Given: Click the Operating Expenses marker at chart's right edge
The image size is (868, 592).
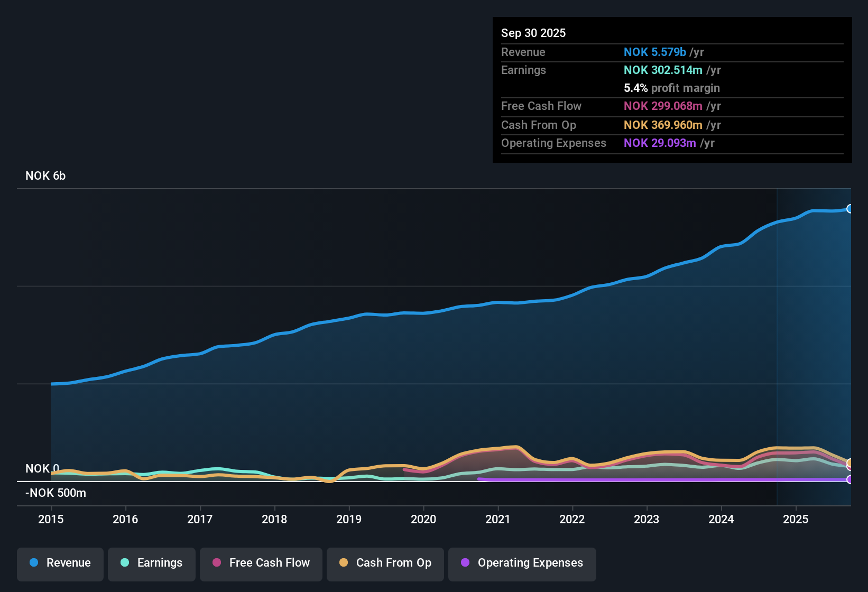Looking at the screenshot, I should pos(849,480).
